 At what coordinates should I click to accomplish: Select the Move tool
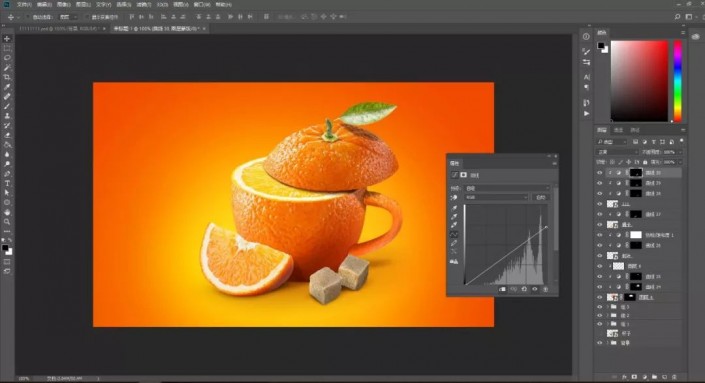(7, 39)
